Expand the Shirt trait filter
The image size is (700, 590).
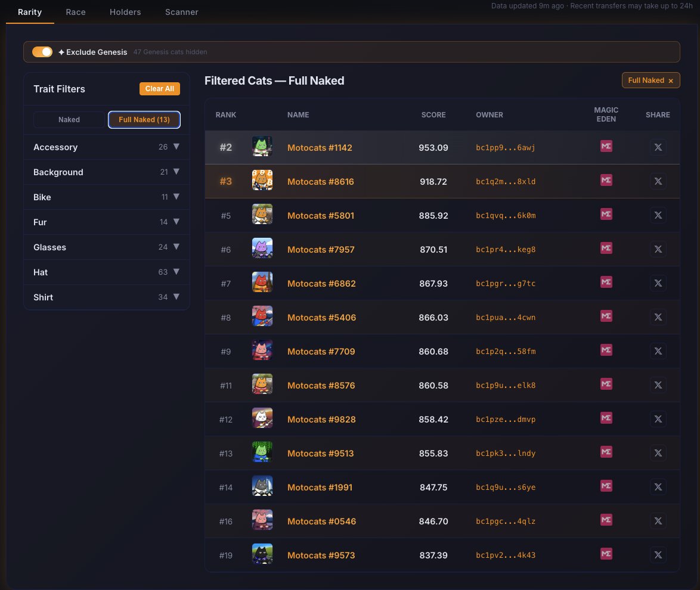click(x=106, y=297)
